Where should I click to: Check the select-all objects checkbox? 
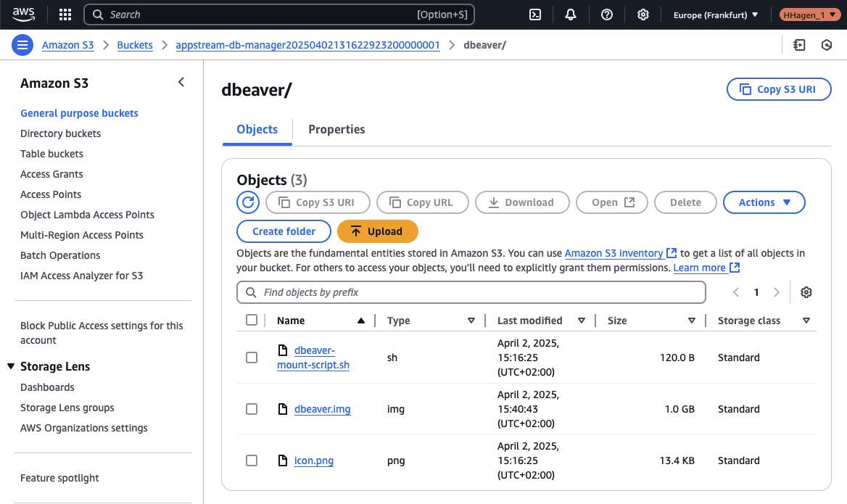coord(252,321)
